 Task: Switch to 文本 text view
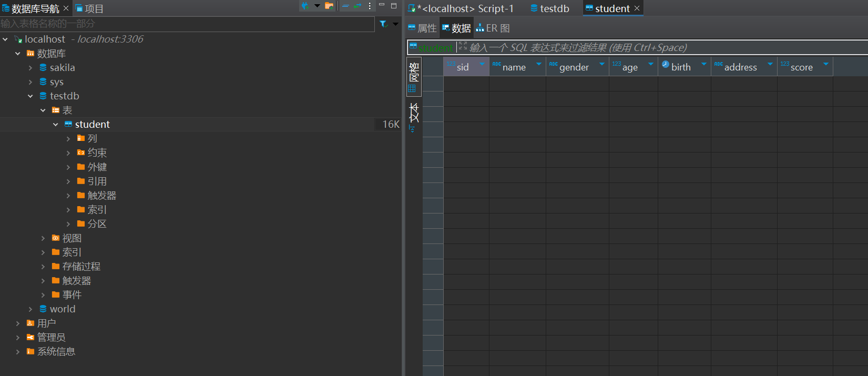point(414,117)
